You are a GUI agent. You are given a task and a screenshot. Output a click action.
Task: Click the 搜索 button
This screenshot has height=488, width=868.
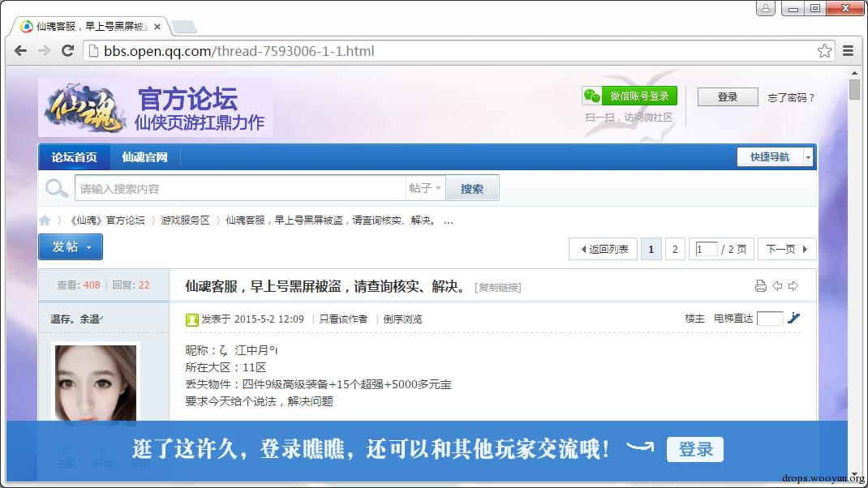pos(472,189)
